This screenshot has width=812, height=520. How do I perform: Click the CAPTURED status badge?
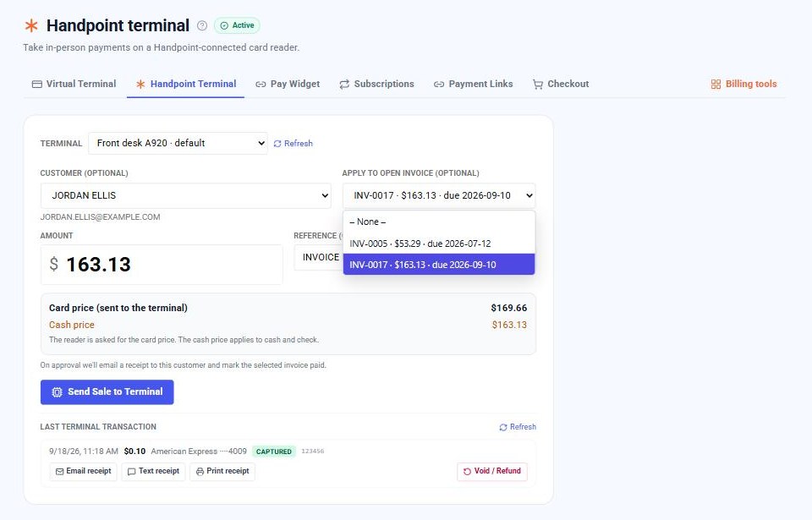click(274, 452)
